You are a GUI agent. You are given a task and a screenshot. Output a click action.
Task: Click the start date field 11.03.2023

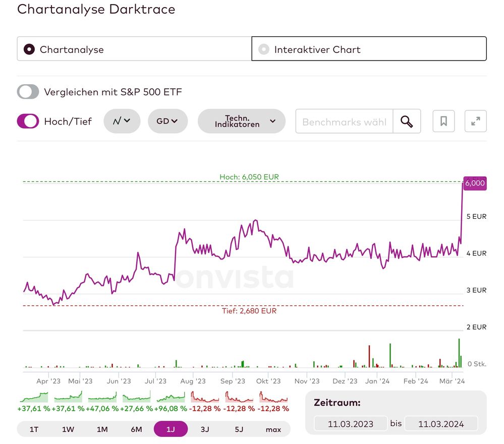(351, 423)
